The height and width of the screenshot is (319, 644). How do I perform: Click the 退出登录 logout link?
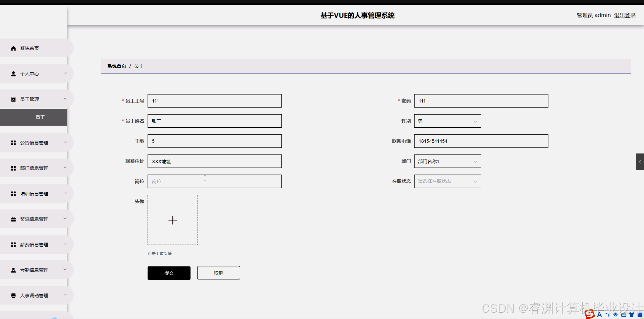click(x=625, y=15)
